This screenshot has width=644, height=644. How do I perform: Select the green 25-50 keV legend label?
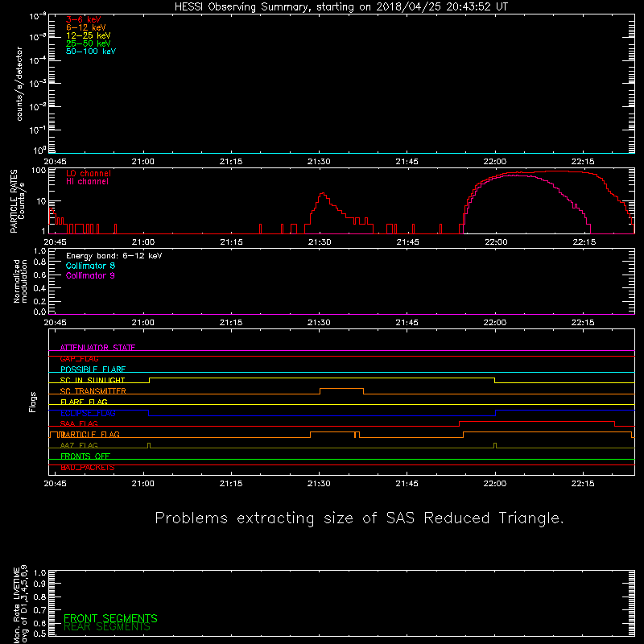click(88, 43)
